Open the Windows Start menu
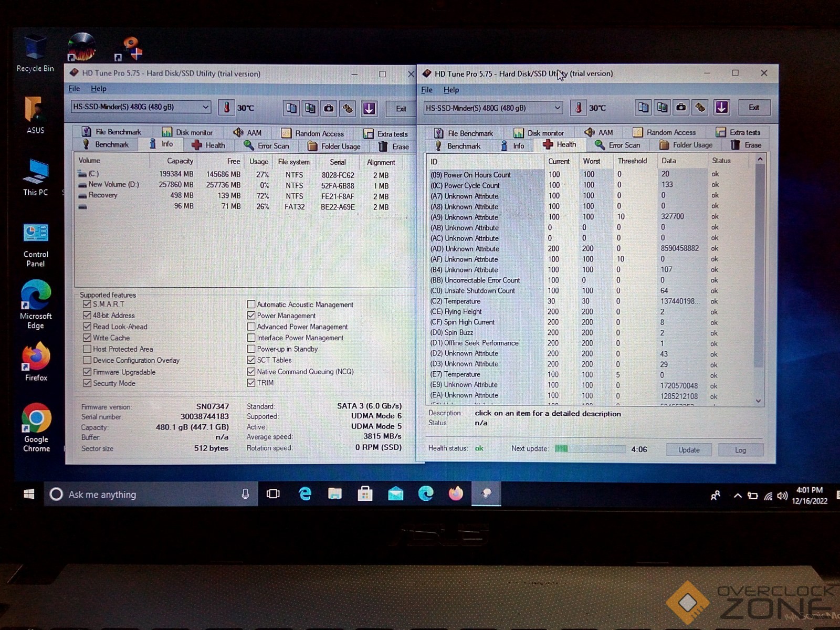 [x=29, y=494]
